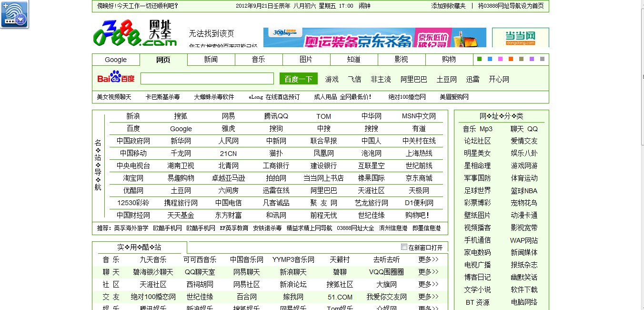The width and height of the screenshot is (644, 310).
Task: Expand 更多>> in the 聊天 row
Action: (428, 272)
